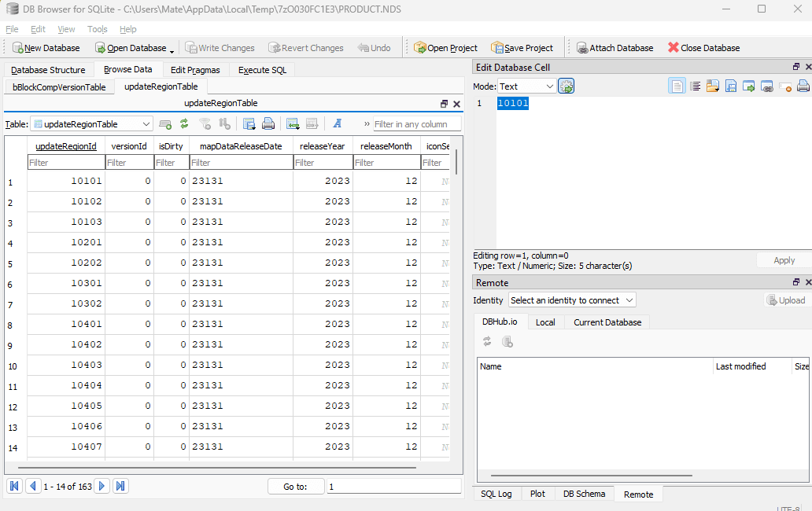The image size is (812, 511).
Task: Toggle the font formatting icon in table toolbar
Action: click(x=337, y=123)
